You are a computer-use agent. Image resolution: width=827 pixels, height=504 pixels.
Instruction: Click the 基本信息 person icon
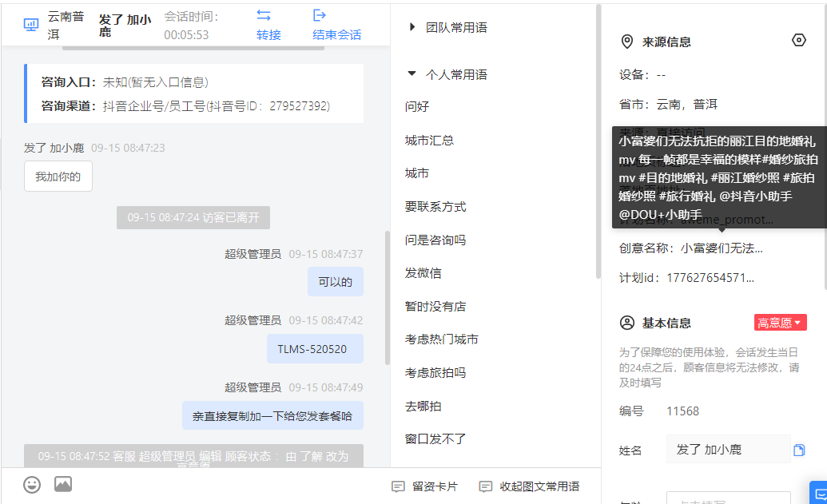[626, 323]
